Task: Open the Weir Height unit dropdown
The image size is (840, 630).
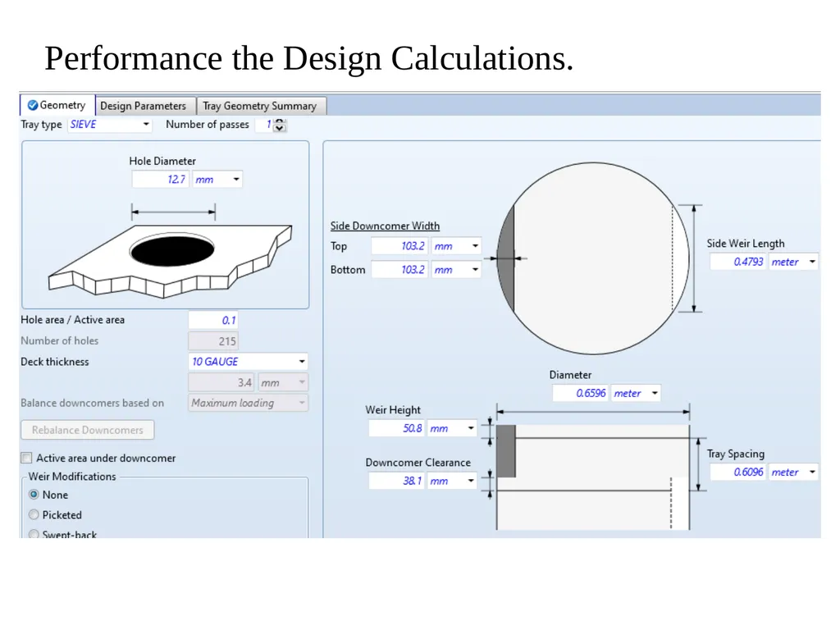Action: tap(452, 428)
